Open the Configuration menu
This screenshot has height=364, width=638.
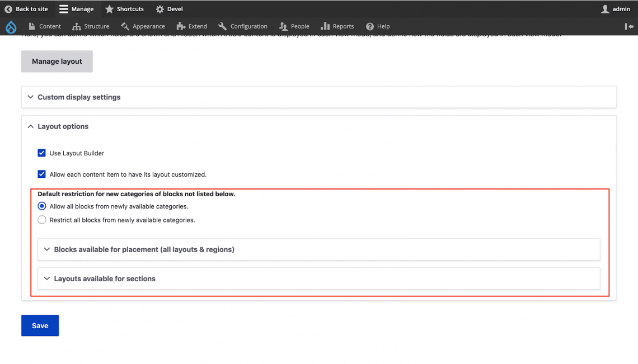243,26
